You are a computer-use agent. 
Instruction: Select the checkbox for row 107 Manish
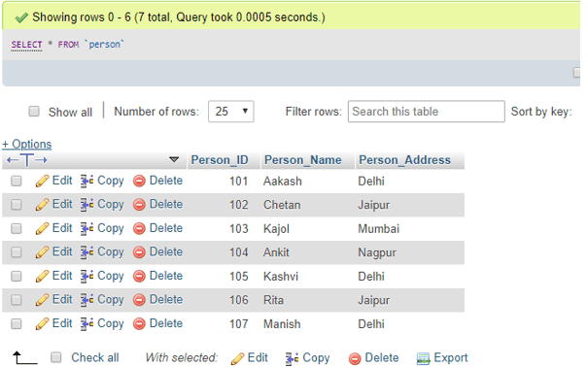[17, 323]
